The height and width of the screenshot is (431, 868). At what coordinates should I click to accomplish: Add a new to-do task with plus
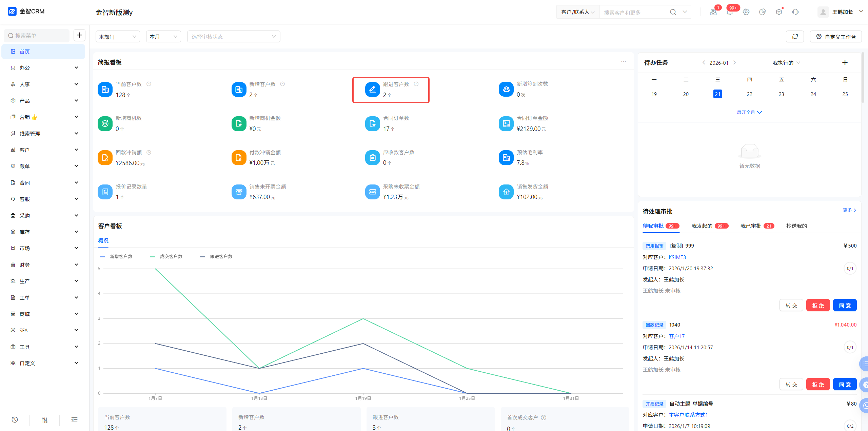click(845, 63)
